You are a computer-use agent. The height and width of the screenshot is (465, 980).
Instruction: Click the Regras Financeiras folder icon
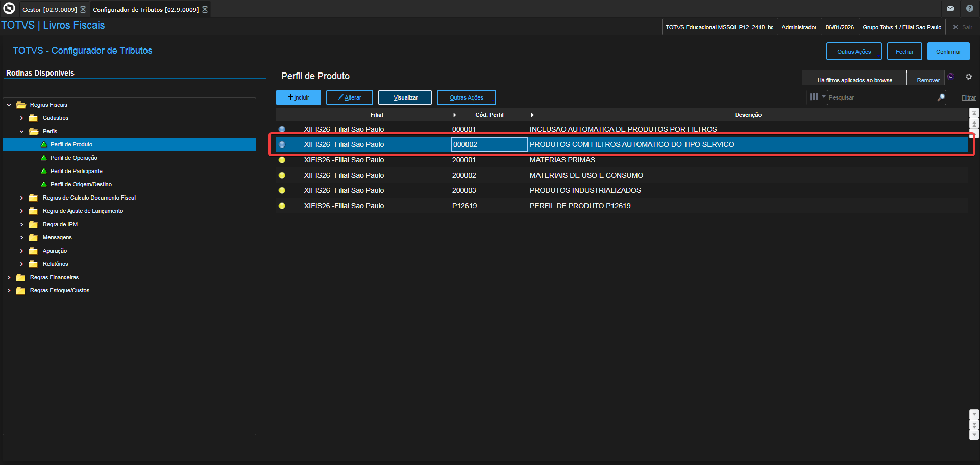[x=21, y=277]
